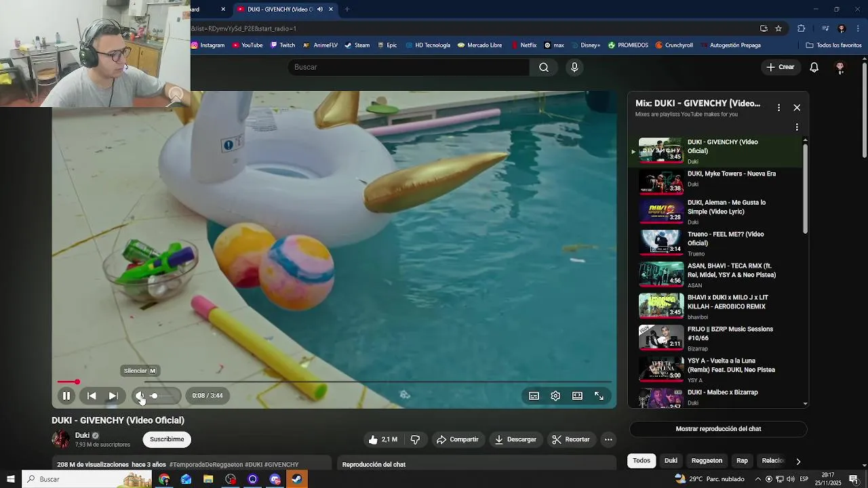Click the #TemporadaDeReggaeton hashtag
868x488 pixels.
pos(205,465)
